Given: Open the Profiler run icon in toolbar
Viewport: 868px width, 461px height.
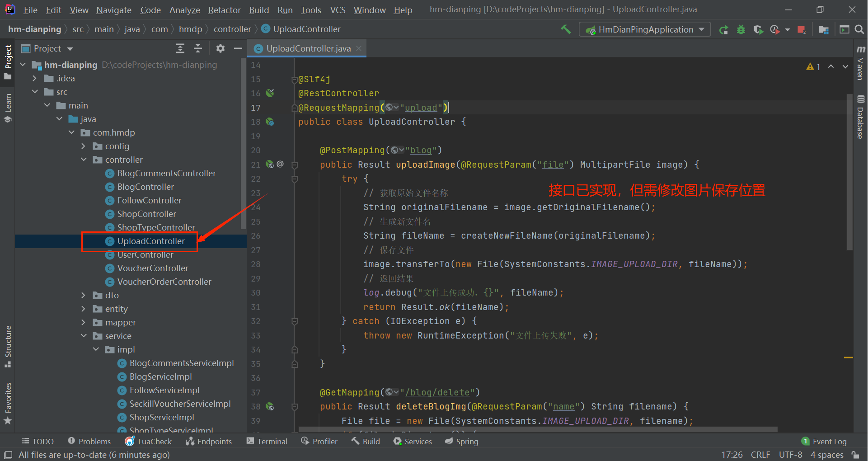Looking at the screenshot, I should [x=775, y=29].
